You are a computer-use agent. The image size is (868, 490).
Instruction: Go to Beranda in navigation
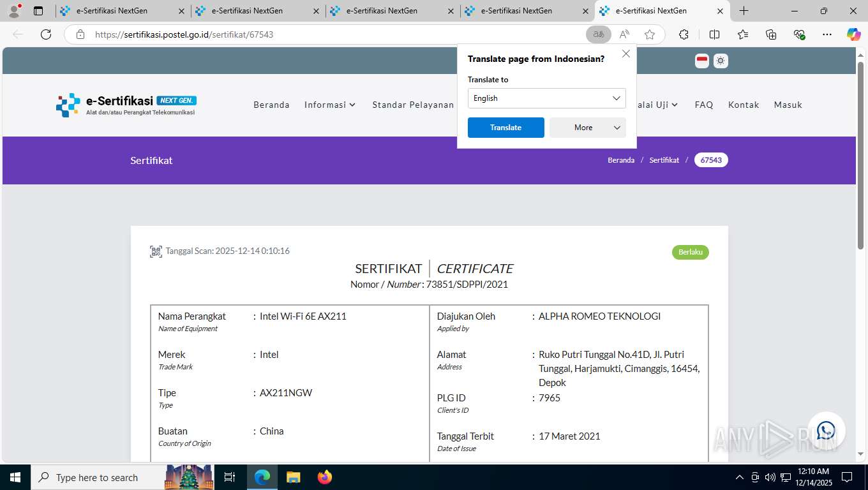click(x=271, y=105)
